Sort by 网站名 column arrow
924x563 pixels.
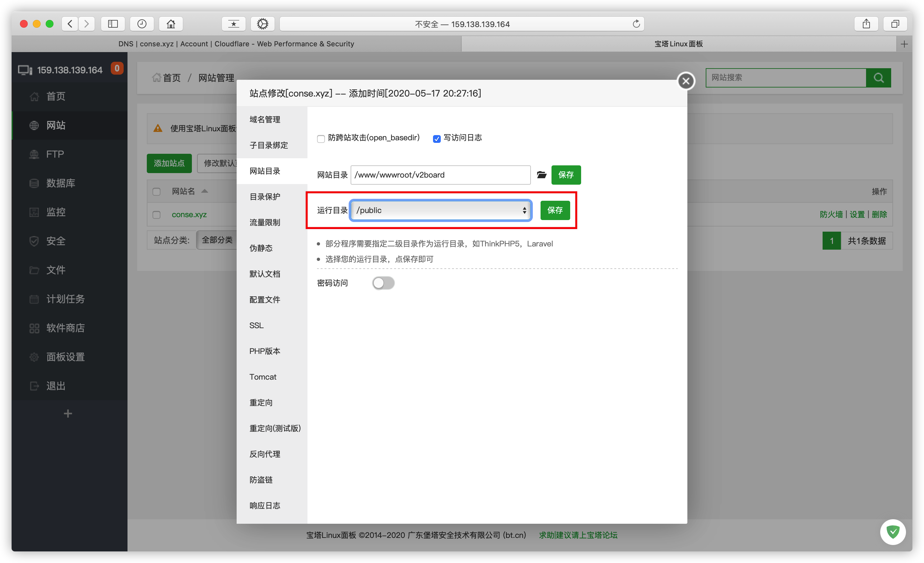pyautogui.click(x=205, y=191)
